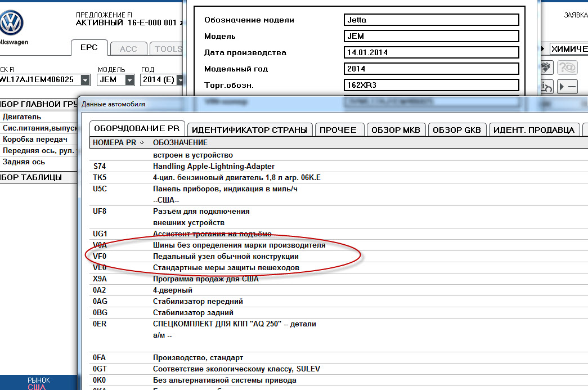Open the TOOLS tab
The image size is (588, 390).
pos(167,49)
